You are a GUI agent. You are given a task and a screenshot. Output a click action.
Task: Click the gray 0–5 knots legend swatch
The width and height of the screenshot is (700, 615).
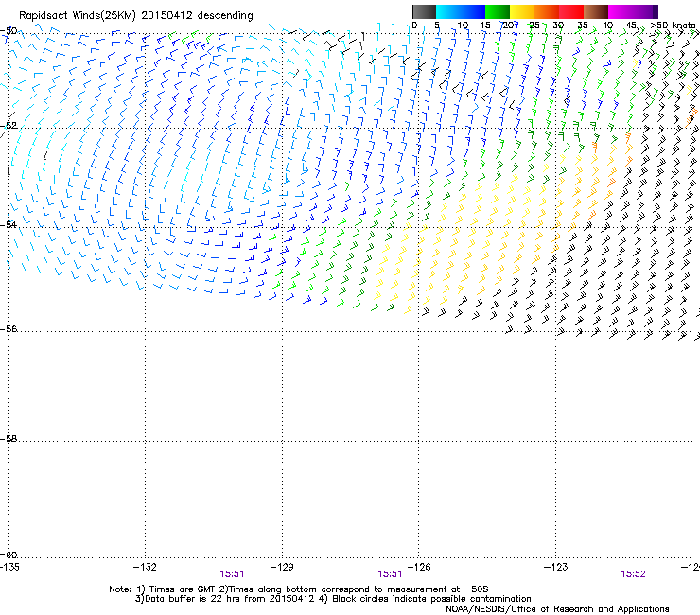tap(424, 11)
